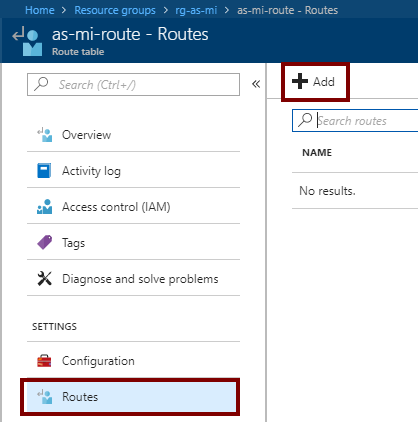Open the Configuration settings item

point(133,361)
